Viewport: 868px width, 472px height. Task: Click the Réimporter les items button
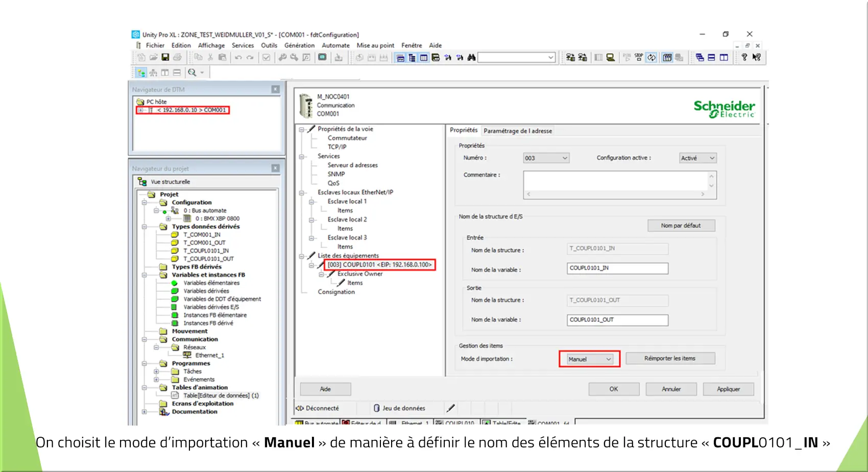point(670,359)
